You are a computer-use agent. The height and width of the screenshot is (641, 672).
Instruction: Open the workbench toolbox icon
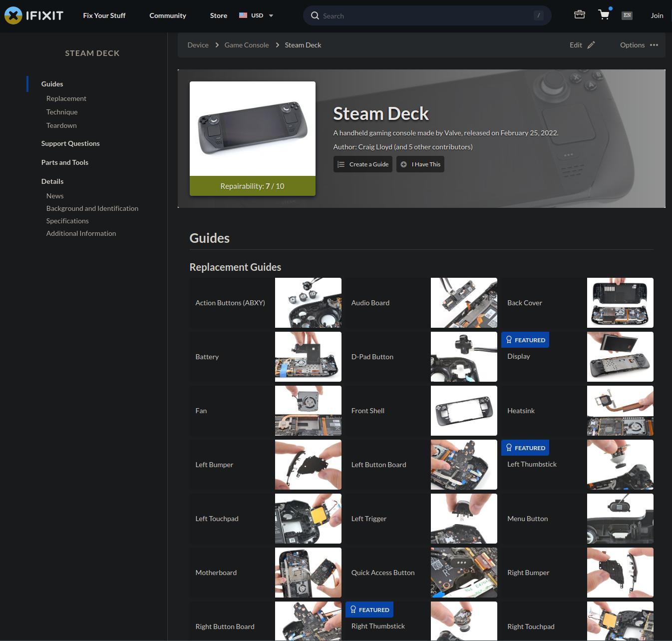(x=580, y=14)
